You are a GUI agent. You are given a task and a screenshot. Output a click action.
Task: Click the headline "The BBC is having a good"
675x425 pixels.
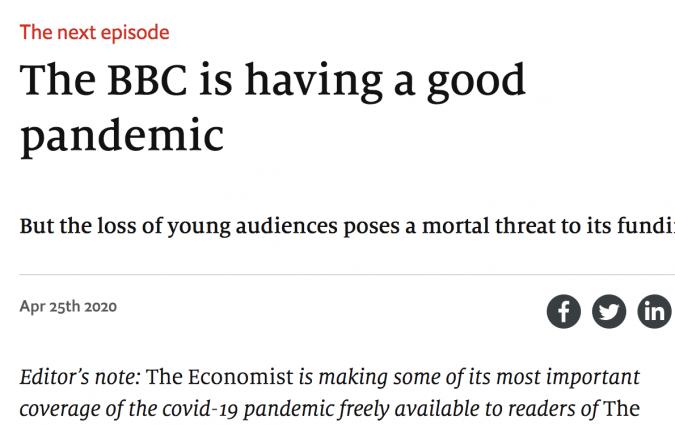point(272,80)
